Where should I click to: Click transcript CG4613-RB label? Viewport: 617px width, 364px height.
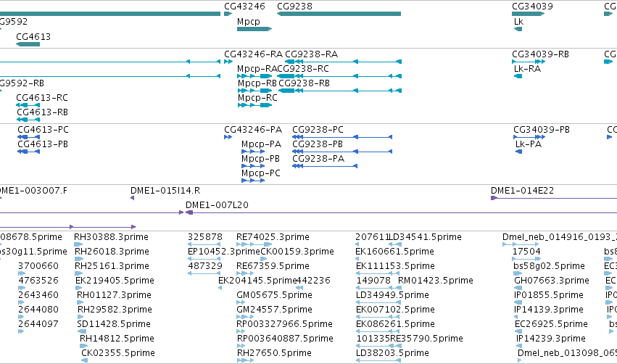[x=42, y=112]
